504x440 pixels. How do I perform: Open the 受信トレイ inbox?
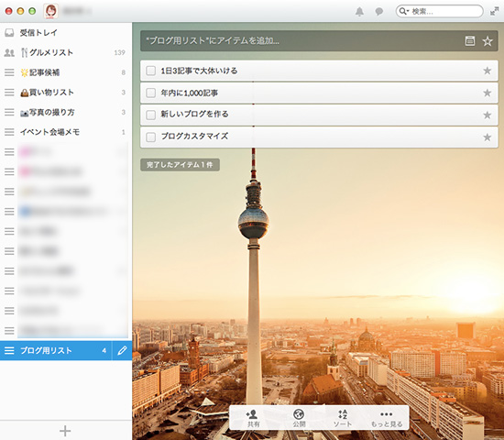click(x=66, y=32)
